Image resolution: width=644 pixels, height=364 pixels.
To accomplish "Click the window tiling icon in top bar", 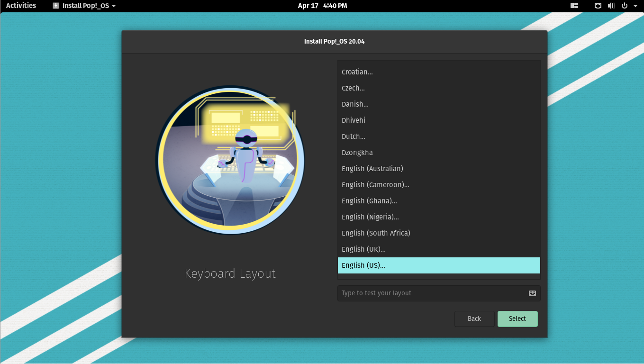I will click(x=574, y=6).
